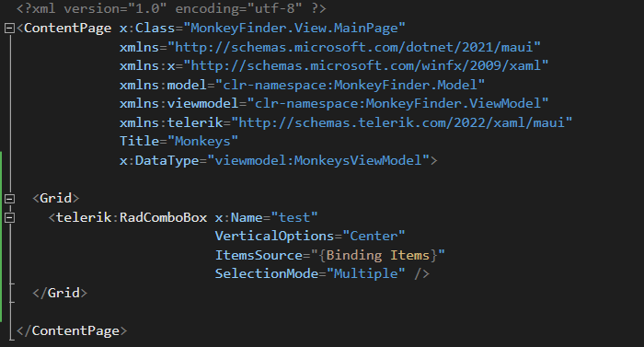Screen dimensions: 644x347
Task: Click the xmlns:model attribute
Action: coord(163,85)
